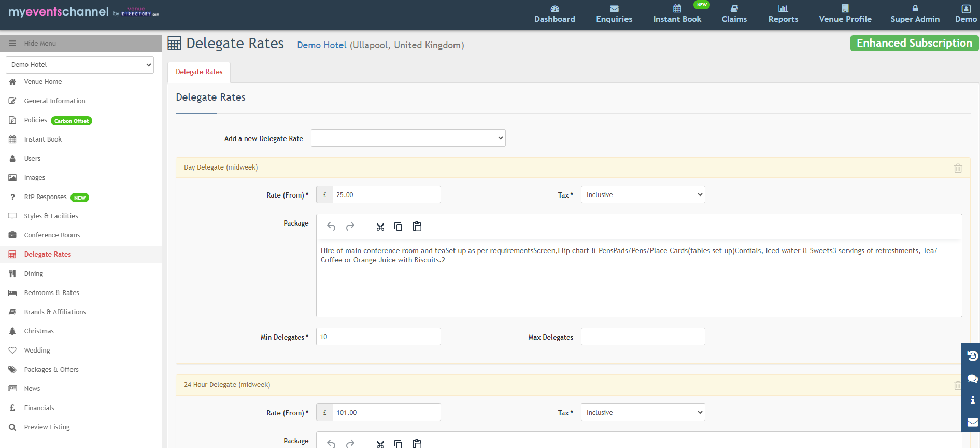Click the Max Delegates field
Image resolution: width=980 pixels, height=448 pixels.
pyautogui.click(x=643, y=337)
